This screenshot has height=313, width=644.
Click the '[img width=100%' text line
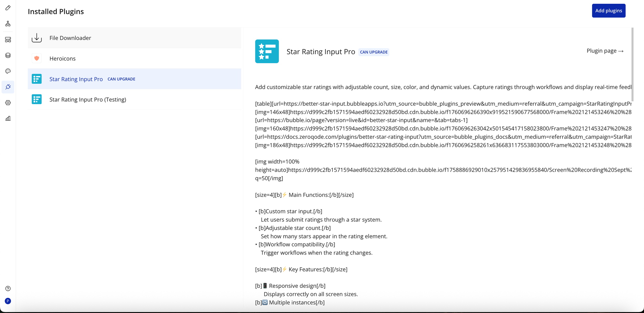tap(277, 162)
